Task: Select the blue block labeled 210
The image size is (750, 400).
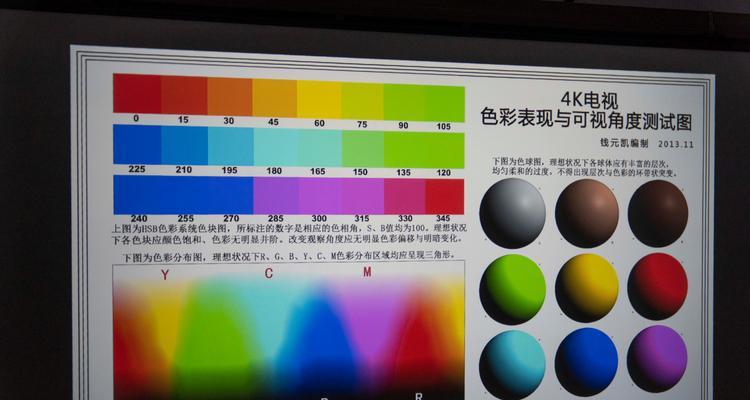Action: (185, 145)
